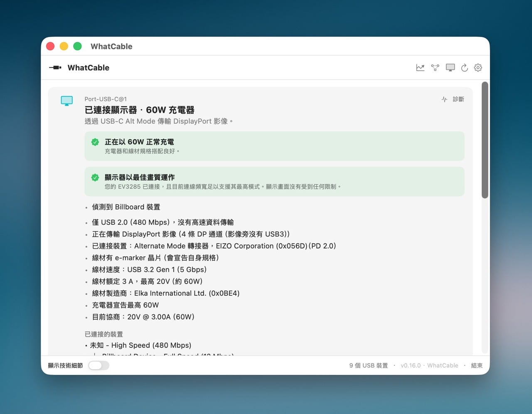This screenshot has width=532, height=414.
Task: Click the 已連接的裝置 section header
Action: pos(104,334)
